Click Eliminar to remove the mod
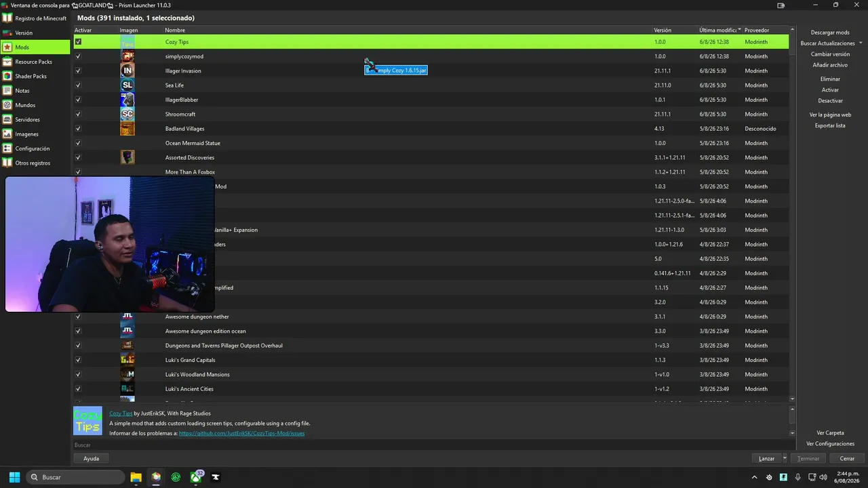 (830, 79)
